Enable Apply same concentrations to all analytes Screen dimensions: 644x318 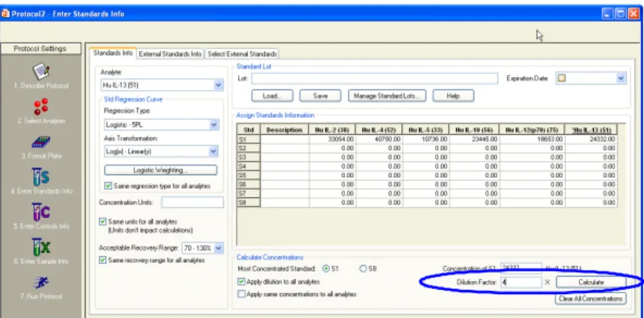click(241, 294)
